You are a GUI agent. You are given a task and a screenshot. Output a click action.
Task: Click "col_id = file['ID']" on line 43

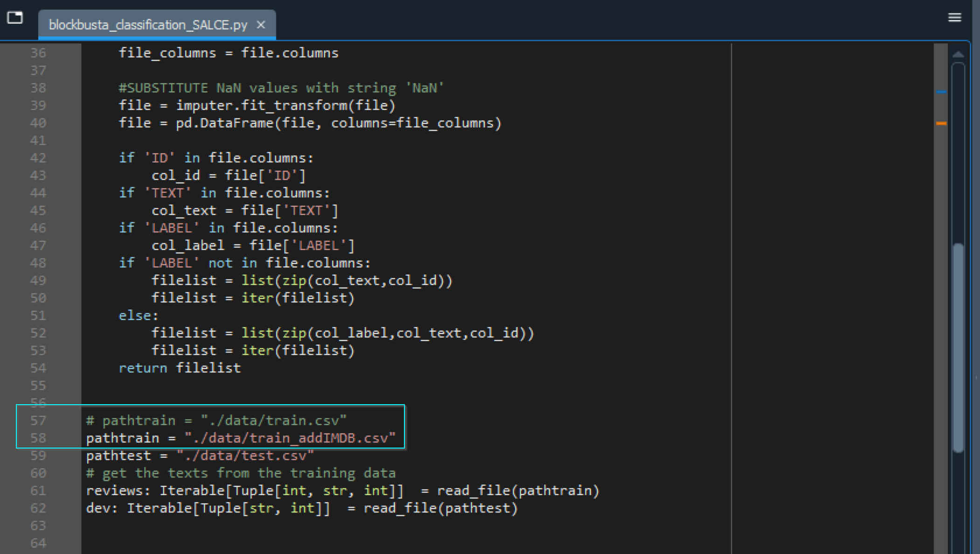[229, 175]
